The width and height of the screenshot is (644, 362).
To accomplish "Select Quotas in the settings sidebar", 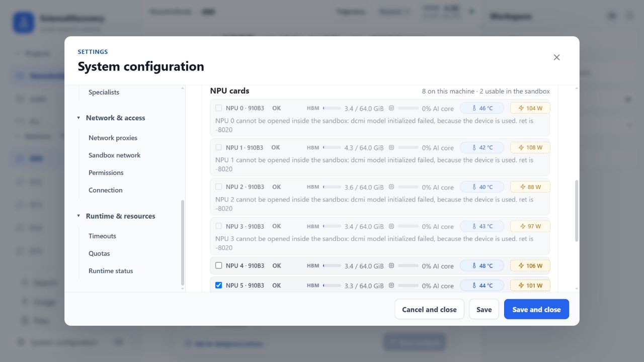I will (99, 253).
